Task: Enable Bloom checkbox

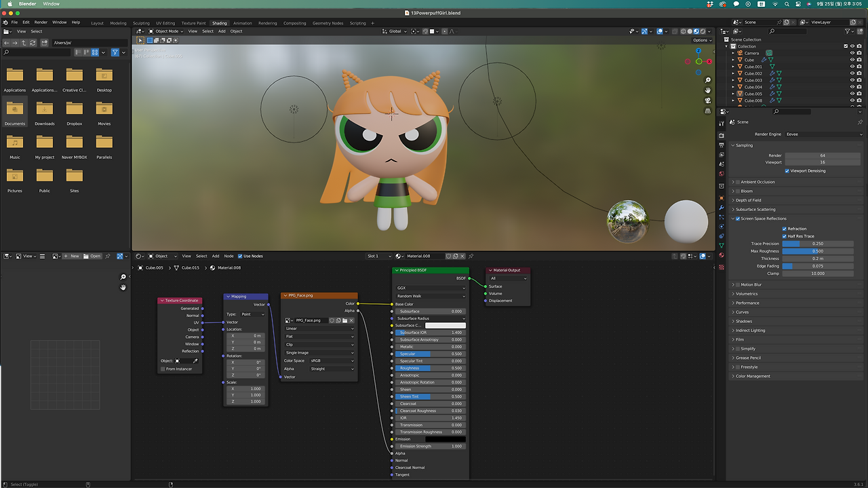Action: tap(738, 191)
